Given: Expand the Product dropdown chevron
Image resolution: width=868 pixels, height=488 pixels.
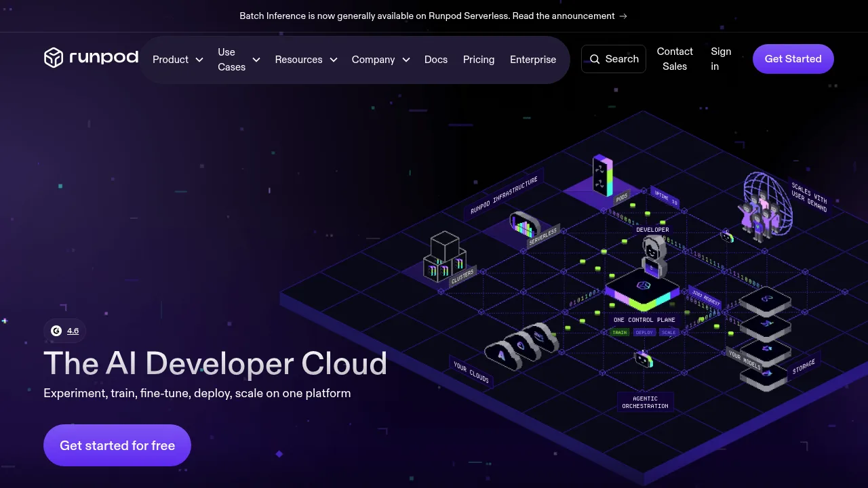Looking at the screenshot, I should point(199,60).
